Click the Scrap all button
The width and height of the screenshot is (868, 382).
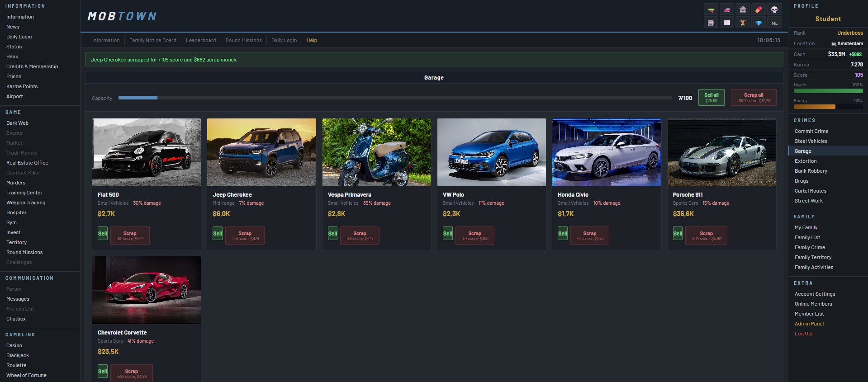point(754,97)
